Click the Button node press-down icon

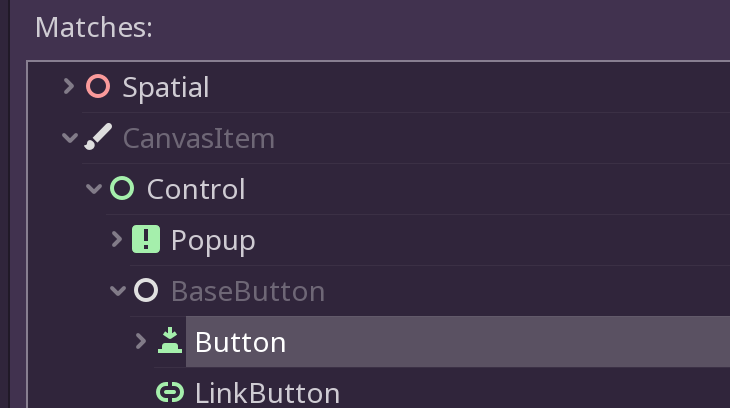point(170,340)
